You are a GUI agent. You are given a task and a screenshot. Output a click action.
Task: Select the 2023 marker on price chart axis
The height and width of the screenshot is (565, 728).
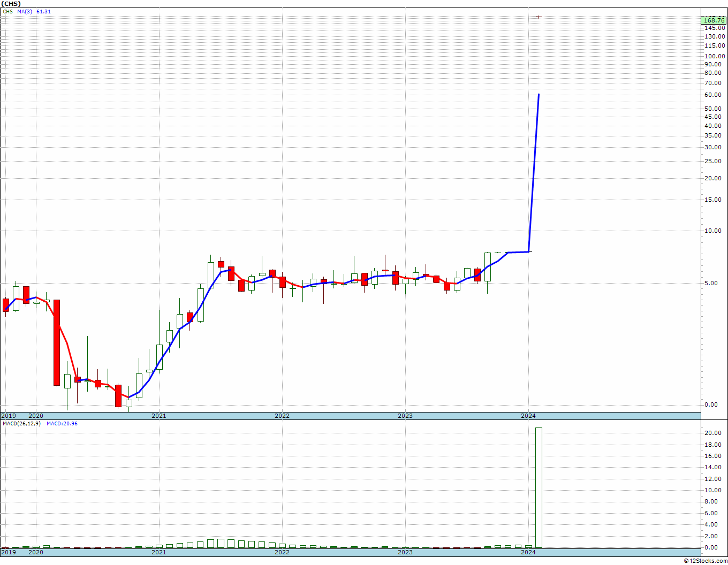405,416
